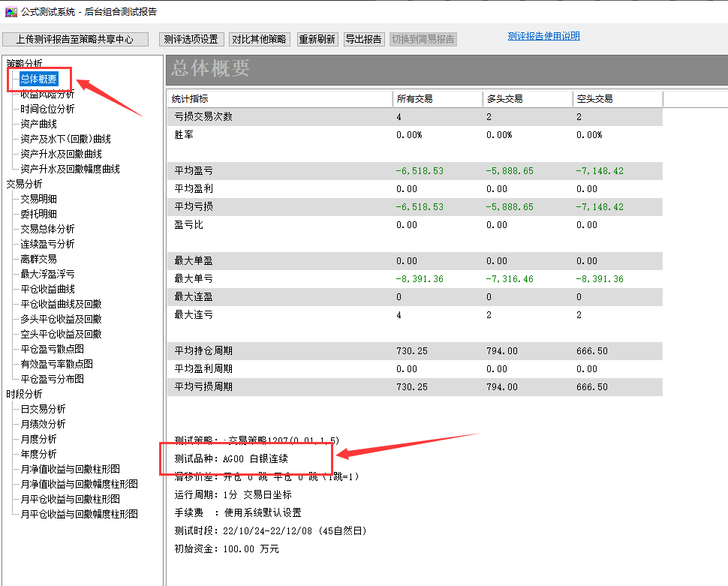Select the 平均盈亏 row label
Viewport: 728px width, 586px height.
coord(194,171)
